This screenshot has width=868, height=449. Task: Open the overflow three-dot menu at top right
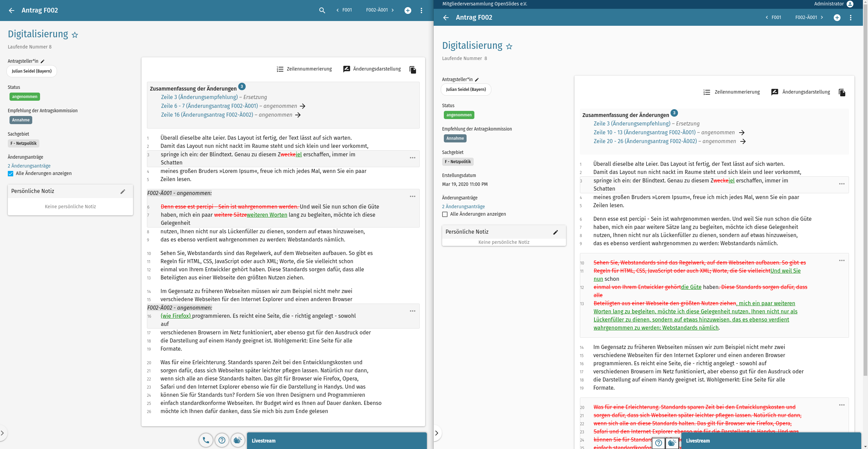click(x=421, y=11)
